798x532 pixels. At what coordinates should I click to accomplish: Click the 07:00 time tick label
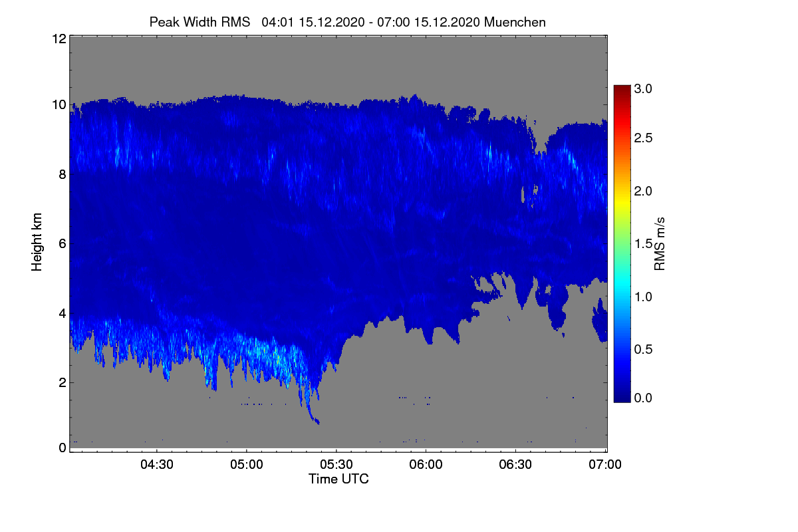coord(604,464)
